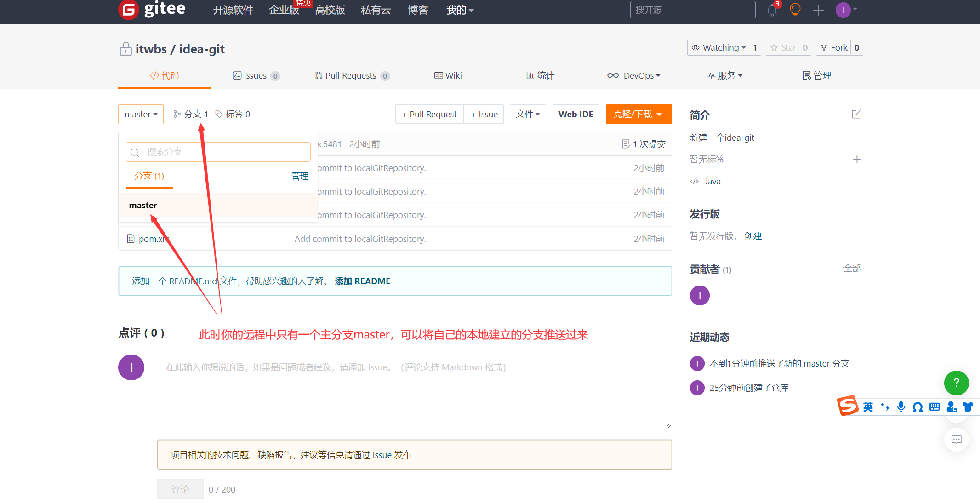Viewport: 980px width, 504px height.
Task: Open the DevOps dropdown
Action: click(x=633, y=75)
